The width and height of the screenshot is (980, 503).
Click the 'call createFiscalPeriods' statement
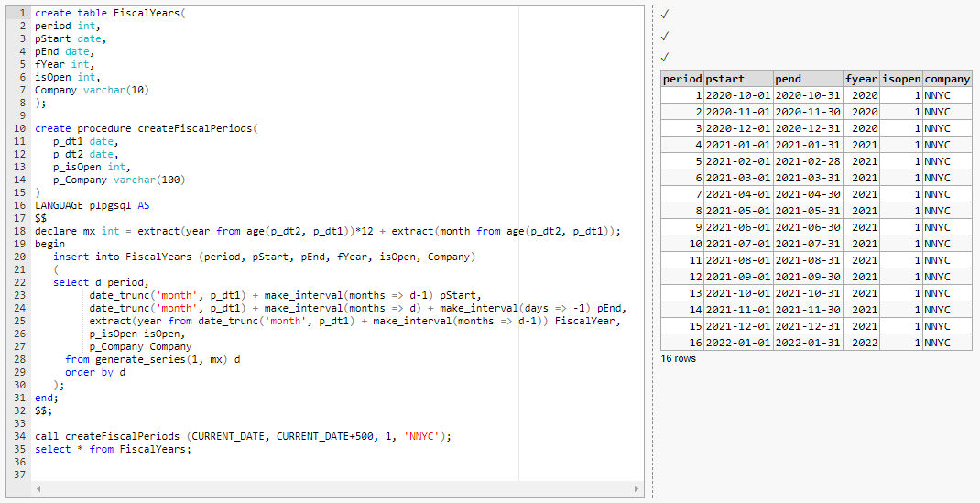pos(243,436)
